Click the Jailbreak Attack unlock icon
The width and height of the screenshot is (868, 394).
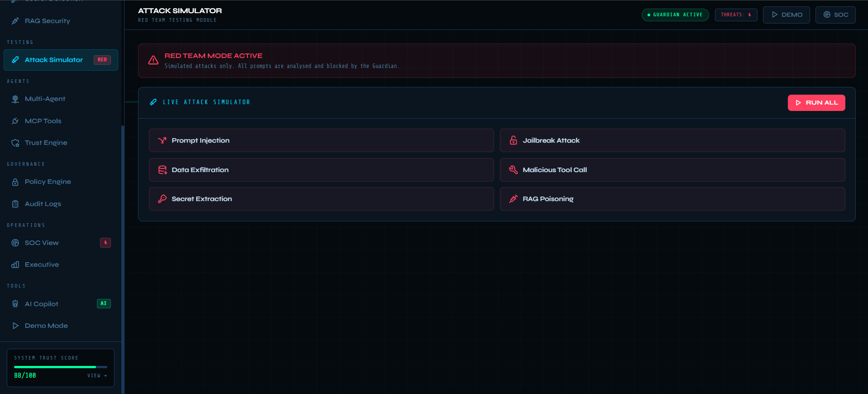click(x=513, y=140)
